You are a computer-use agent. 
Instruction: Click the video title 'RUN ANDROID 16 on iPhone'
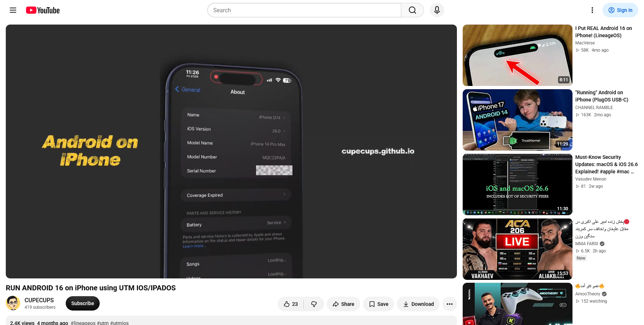tap(91, 288)
